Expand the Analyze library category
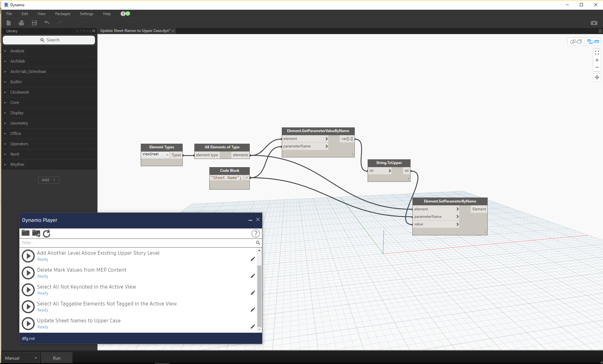The image size is (603, 364). tap(49, 51)
